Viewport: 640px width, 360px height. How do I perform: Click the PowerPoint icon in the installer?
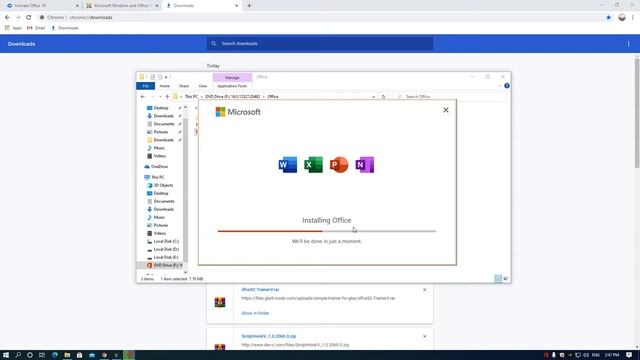click(339, 165)
